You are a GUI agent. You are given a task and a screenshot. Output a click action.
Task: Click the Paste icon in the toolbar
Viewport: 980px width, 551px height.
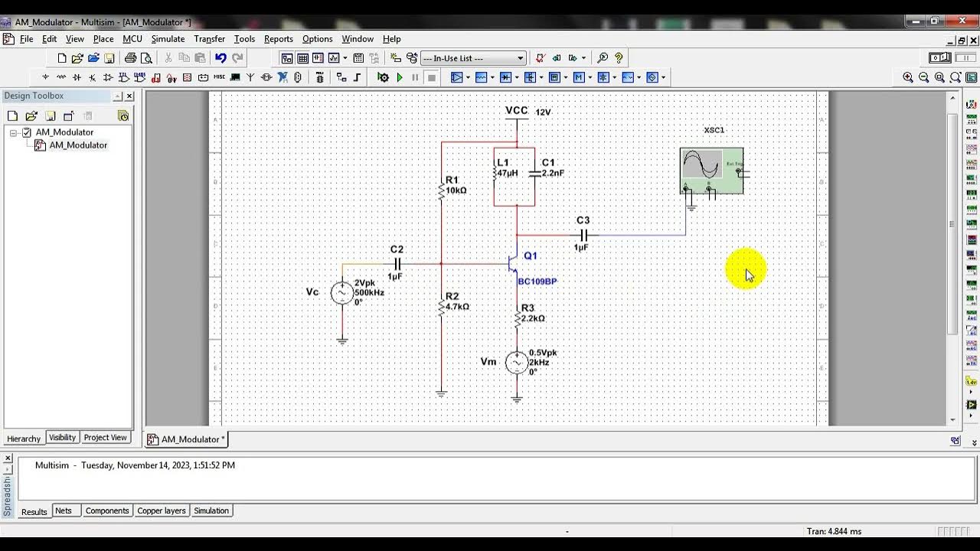coord(200,58)
